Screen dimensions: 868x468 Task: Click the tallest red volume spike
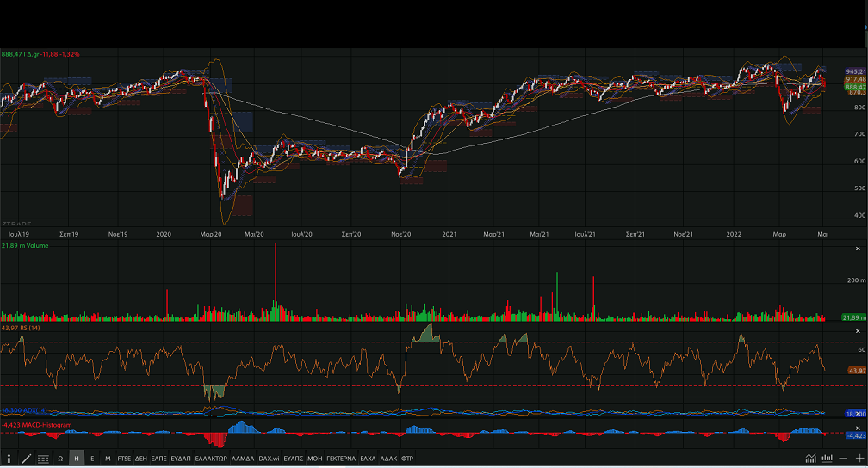point(276,282)
